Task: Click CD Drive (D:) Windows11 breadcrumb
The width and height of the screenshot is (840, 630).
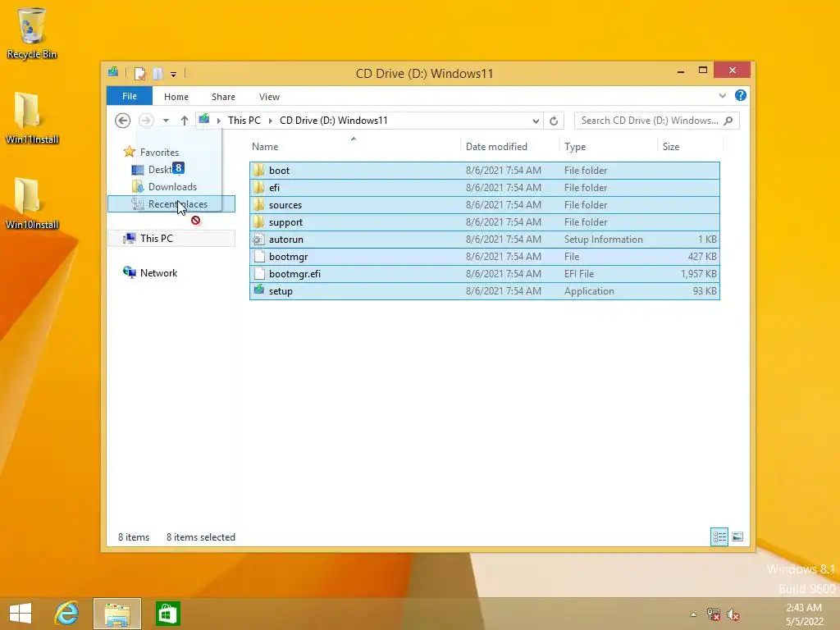Action: [333, 121]
